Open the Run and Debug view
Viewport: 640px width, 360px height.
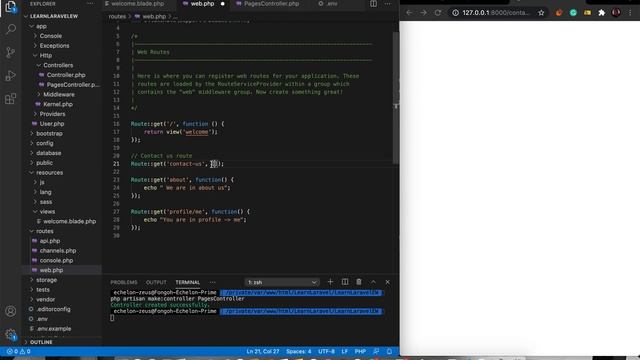[11, 76]
